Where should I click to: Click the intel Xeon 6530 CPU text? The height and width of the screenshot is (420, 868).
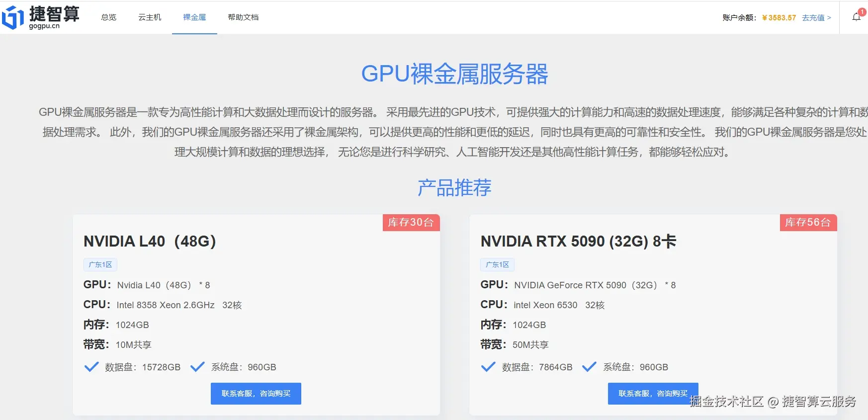[545, 305]
